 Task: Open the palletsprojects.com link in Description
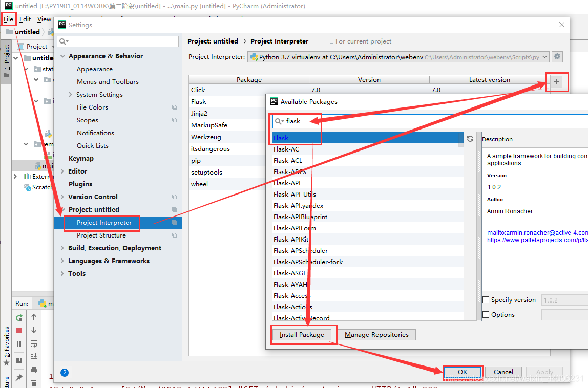pyautogui.click(x=537, y=240)
